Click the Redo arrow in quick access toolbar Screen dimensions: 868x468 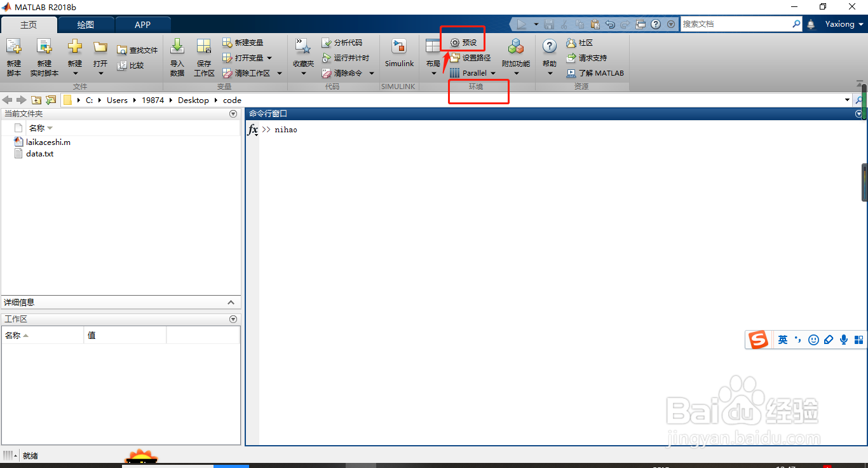pyautogui.click(x=625, y=24)
